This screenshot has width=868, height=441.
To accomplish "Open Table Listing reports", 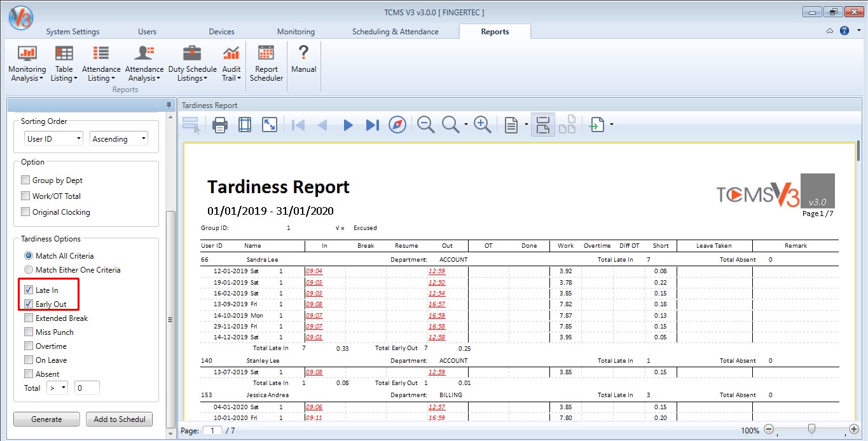I will click(64, 64).
